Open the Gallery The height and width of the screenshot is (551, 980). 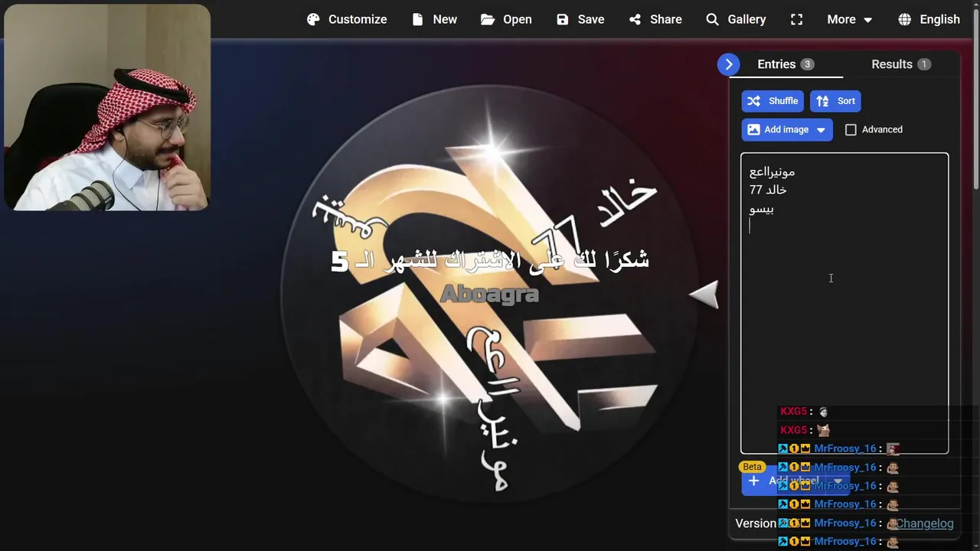tap(736, 19)
